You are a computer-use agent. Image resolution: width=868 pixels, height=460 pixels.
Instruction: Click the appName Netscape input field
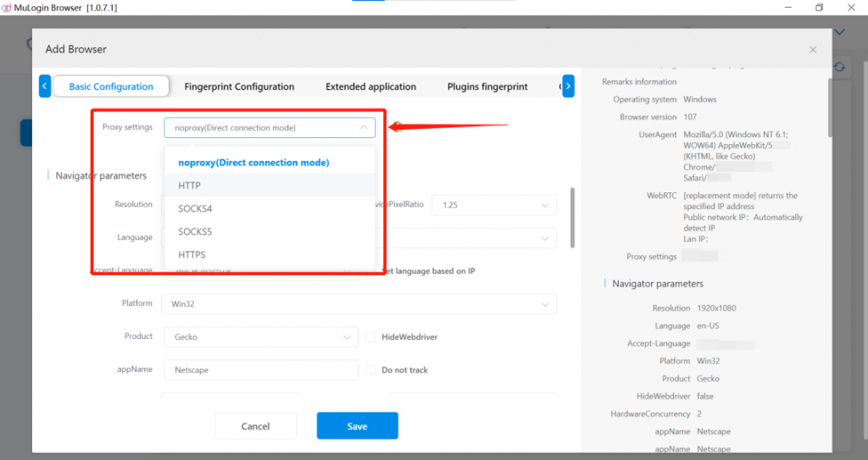click(261, 370)
